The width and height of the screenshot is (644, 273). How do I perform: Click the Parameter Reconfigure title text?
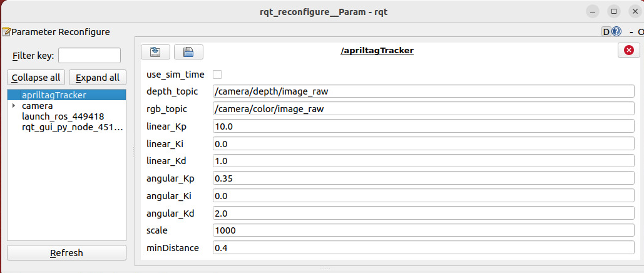coord(61,32)
